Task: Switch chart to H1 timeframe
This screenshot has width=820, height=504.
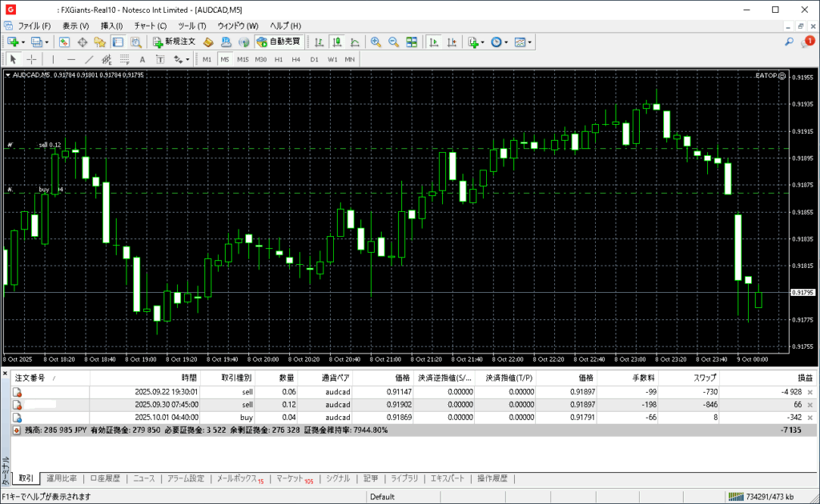Action: click(x=279, y=59)
